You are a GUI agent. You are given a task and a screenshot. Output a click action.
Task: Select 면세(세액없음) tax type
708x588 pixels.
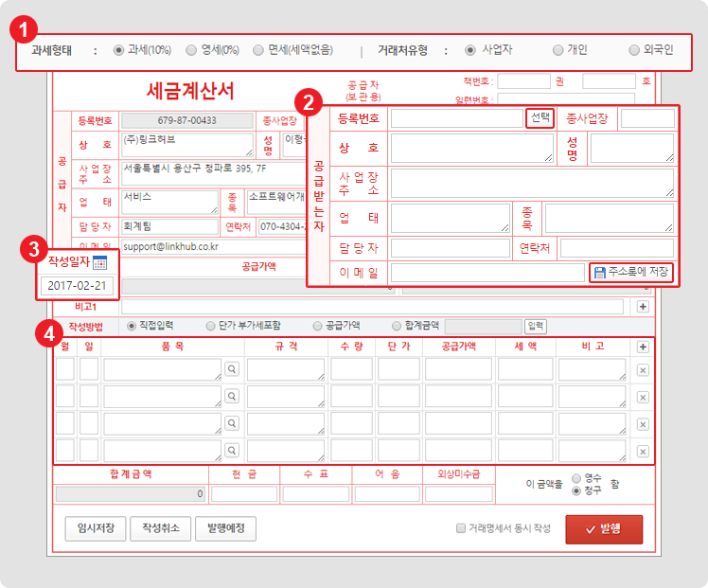coord(258,50)
